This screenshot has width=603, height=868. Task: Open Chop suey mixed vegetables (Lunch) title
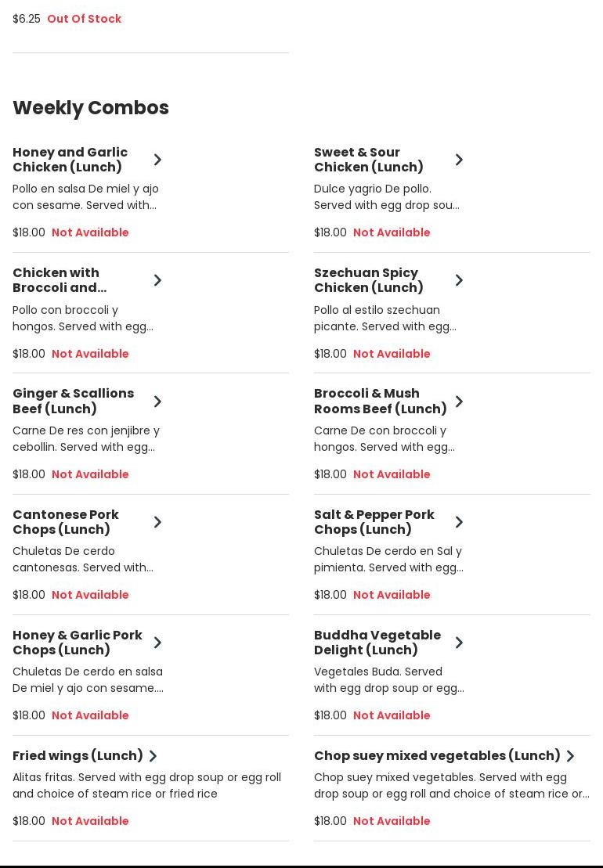click(x=437, y=755)
